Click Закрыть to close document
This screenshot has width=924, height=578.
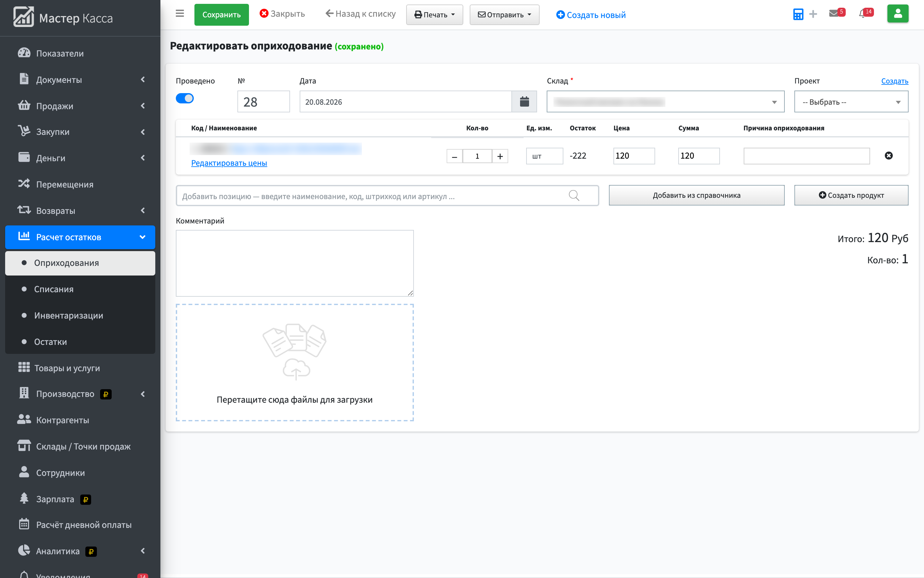point(282,14)
